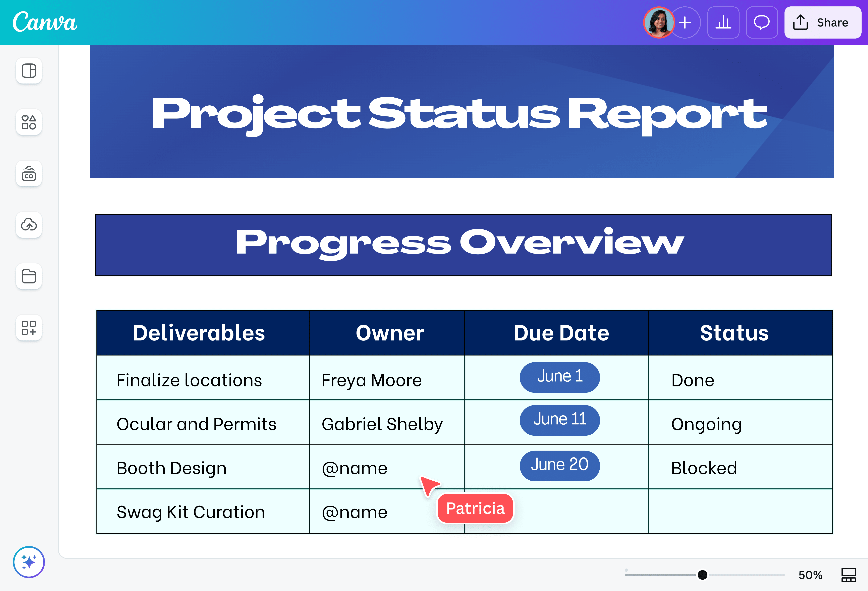The image size is (868, 591).
Task: Open the Design templates panel
Action: 29,71
